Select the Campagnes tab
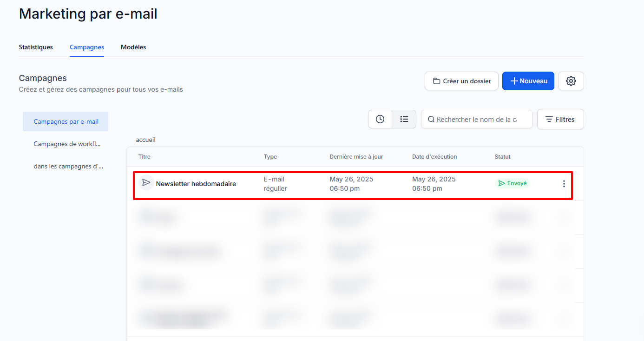644x341 pixels. pos(87,47)
